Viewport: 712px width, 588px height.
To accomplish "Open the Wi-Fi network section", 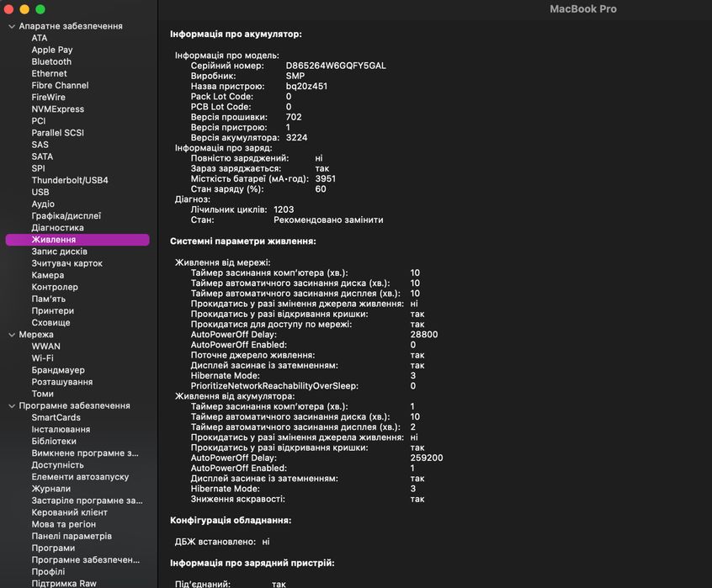I will (42, 358).
